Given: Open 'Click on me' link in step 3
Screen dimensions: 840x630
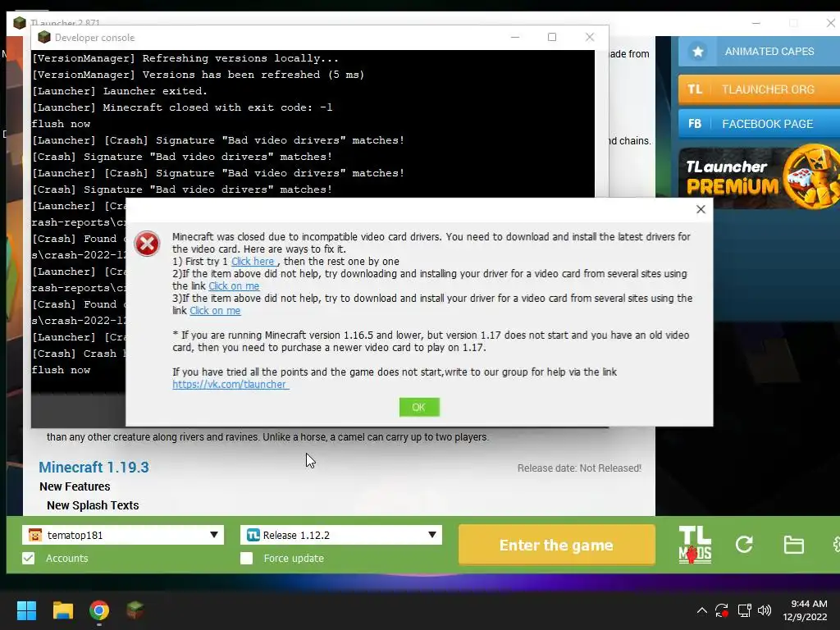Looking at the screenshot, I should click(215, 311).
